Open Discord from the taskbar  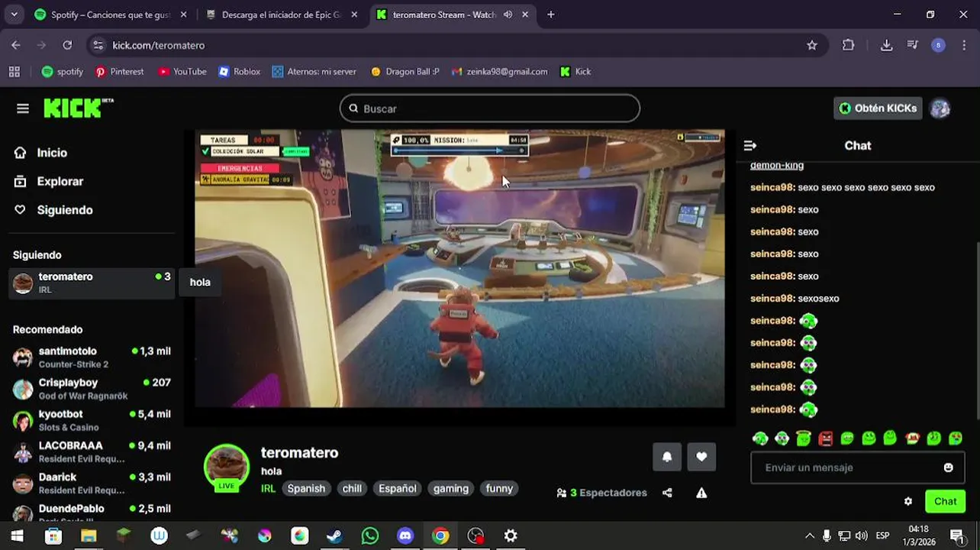point(405,535)
